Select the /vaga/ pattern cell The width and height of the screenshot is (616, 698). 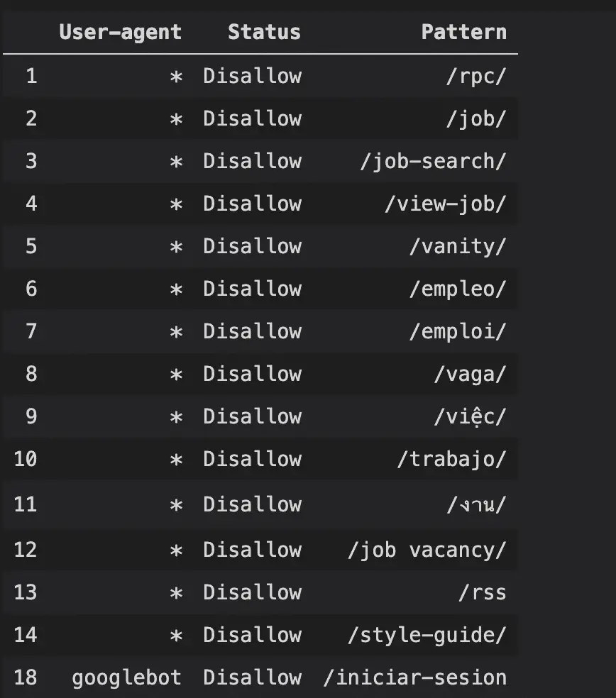pos(471,375)
